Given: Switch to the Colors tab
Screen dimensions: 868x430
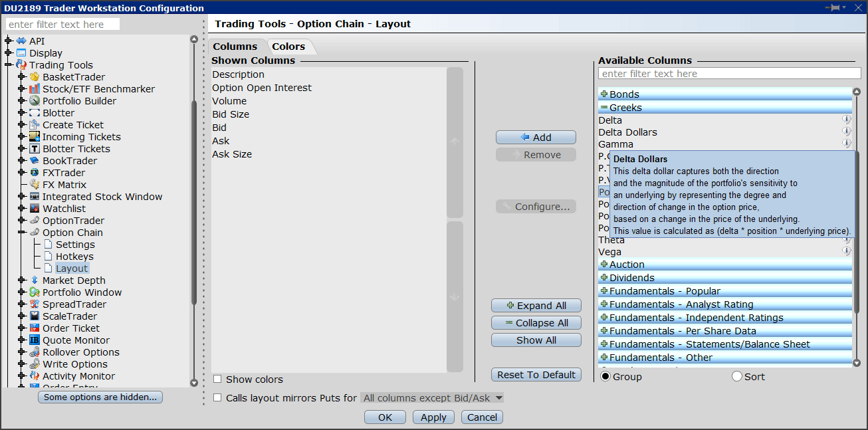Looking at the screenshot, I should [288, 47].
